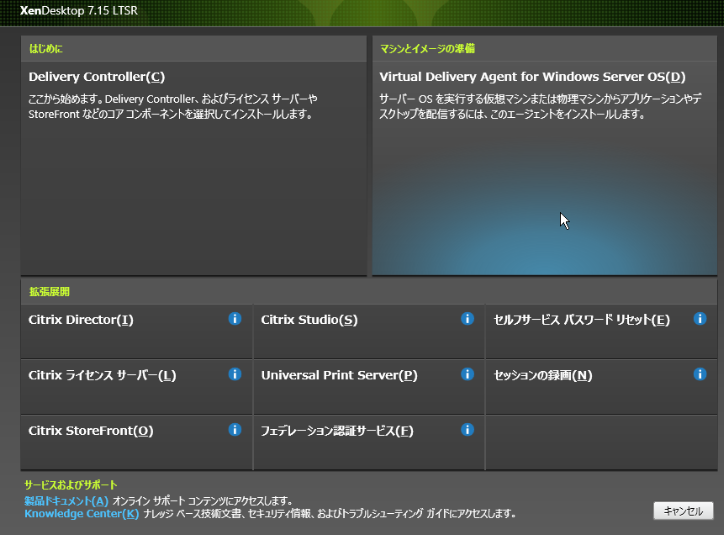The height and width of the screenshot is (535, 724).
Task: Choose Citrix Studio(S) component
Action: point(369,331)
